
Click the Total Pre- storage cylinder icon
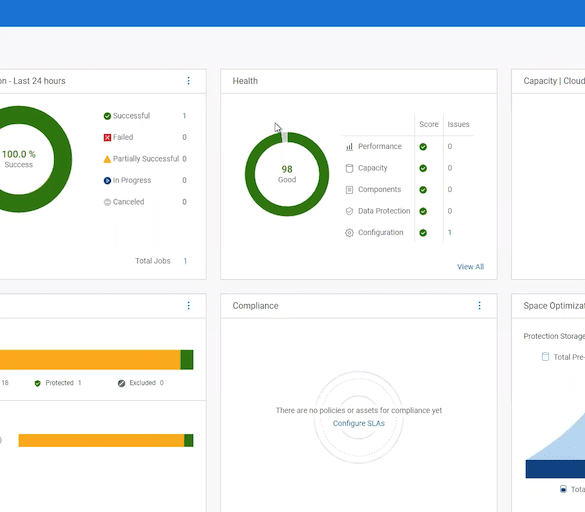click(545, 357)
